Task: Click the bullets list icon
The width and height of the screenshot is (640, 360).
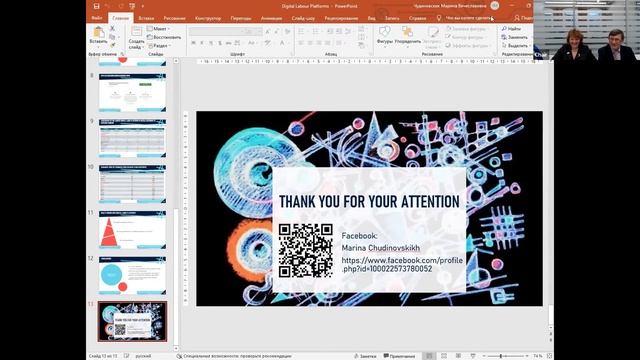Action: tap(302, 31)
